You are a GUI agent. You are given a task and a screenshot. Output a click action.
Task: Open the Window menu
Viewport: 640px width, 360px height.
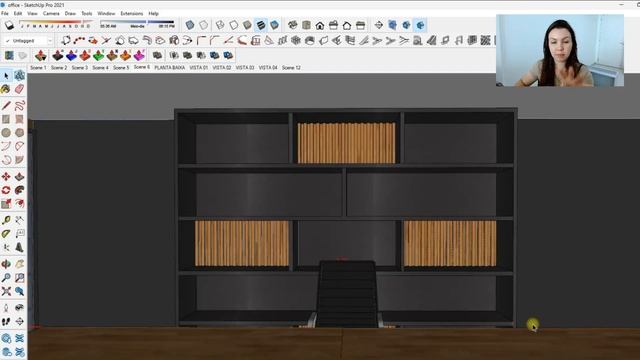click(106, 13)
